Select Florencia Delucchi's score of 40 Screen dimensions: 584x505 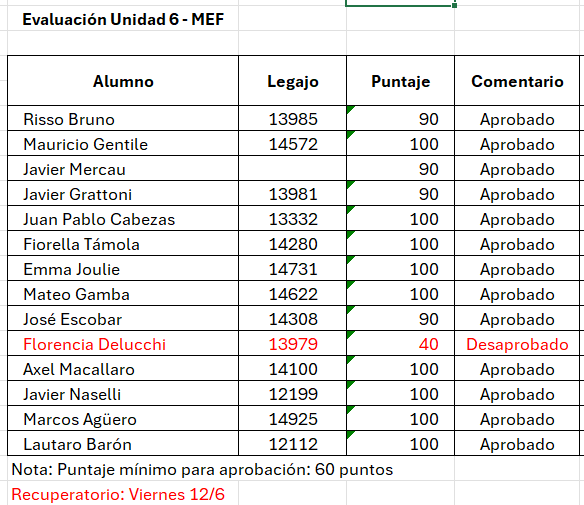400,344
